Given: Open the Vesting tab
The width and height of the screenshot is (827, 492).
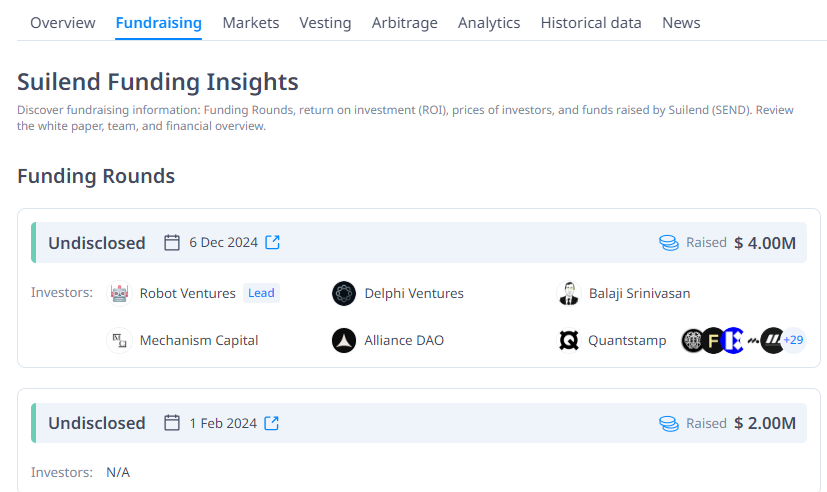Looking at the screenshot, I should point(325,23).
